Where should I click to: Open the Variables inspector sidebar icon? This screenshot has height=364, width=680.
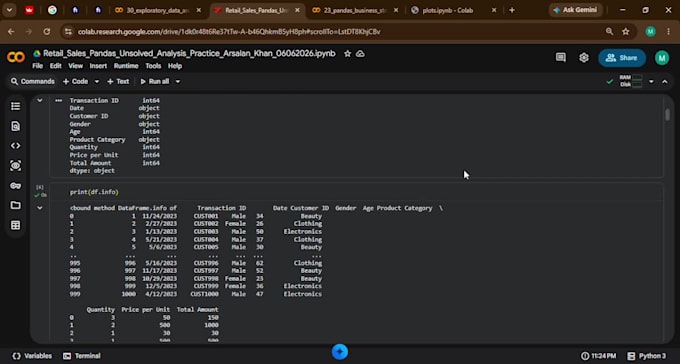tap(16, 166)
